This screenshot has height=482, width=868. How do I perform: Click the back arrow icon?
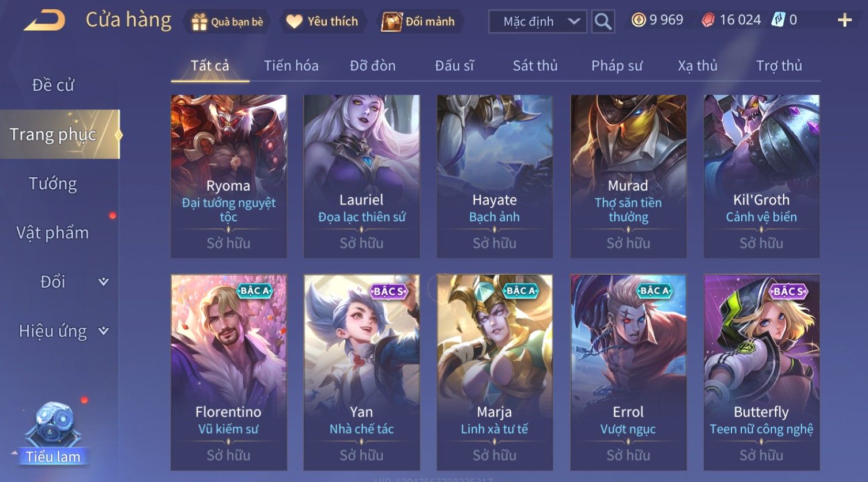tap(44, 21)
